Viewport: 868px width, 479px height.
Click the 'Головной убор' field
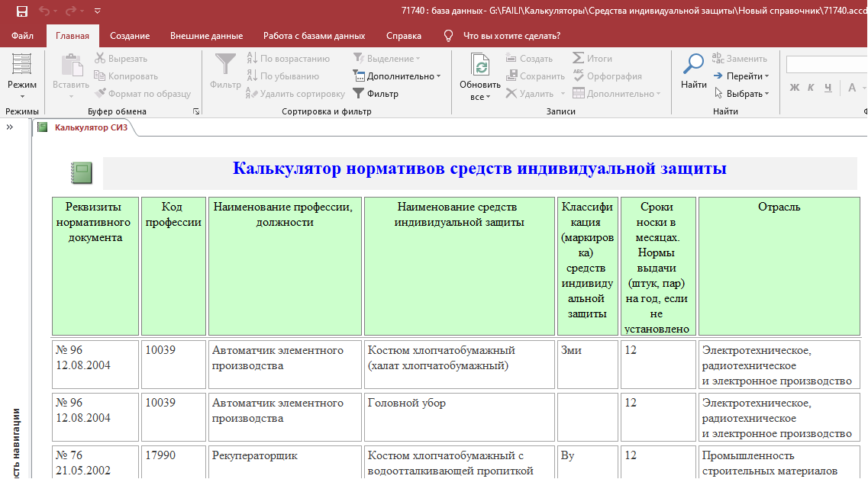459,417
